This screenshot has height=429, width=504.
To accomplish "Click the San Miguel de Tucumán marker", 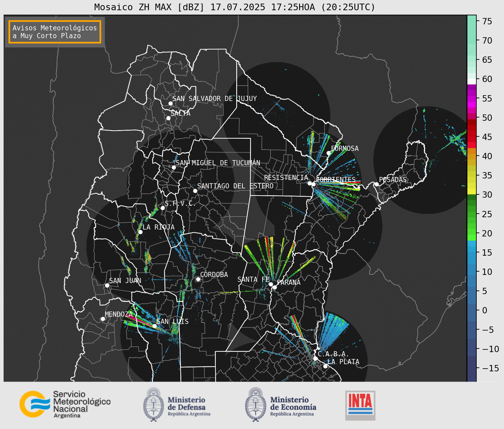I will 174,167.
